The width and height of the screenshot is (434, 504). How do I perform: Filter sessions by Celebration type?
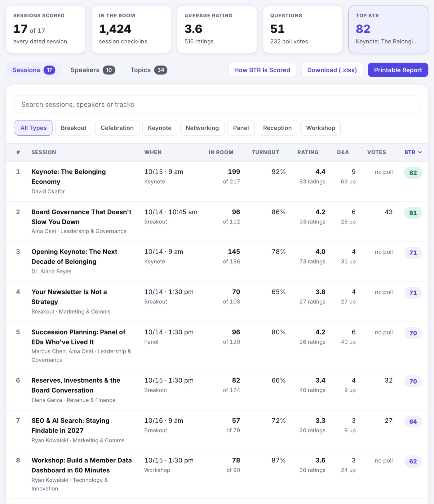pyautogui.click(x=117, y=128)
